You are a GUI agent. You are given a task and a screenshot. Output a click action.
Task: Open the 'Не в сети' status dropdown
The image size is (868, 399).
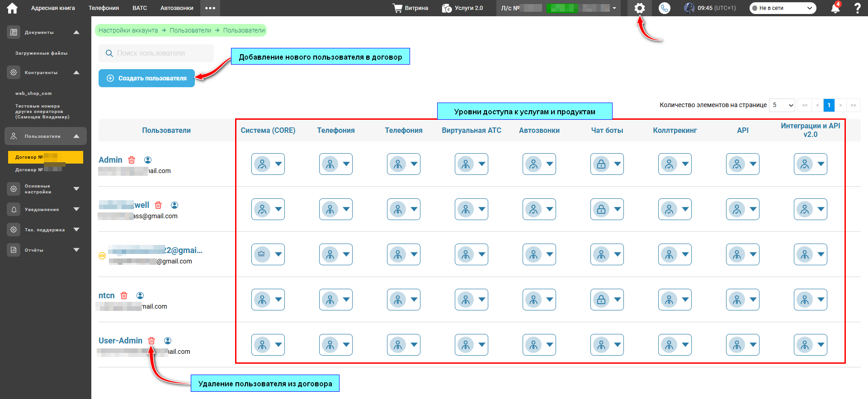[783, 8]
